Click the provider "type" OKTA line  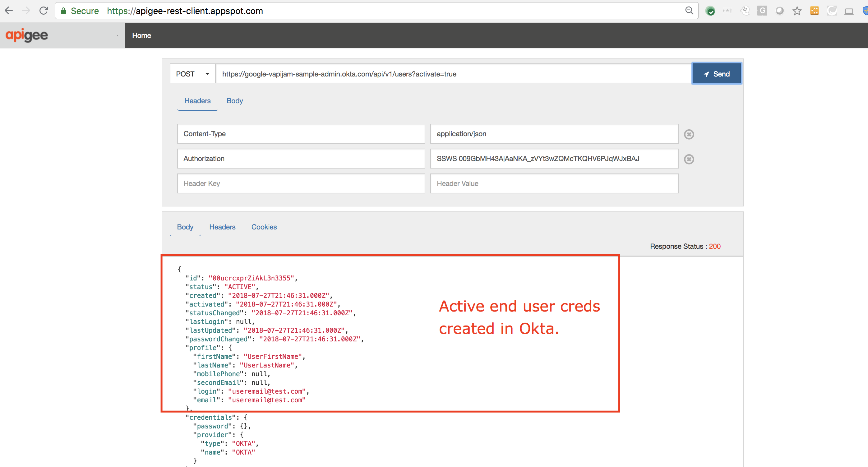[230, 443]
